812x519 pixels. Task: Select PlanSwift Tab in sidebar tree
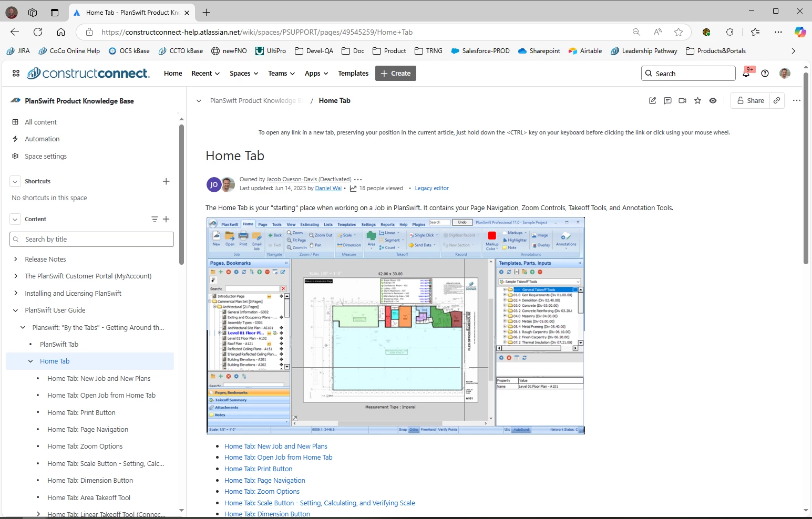pos(59,344)
